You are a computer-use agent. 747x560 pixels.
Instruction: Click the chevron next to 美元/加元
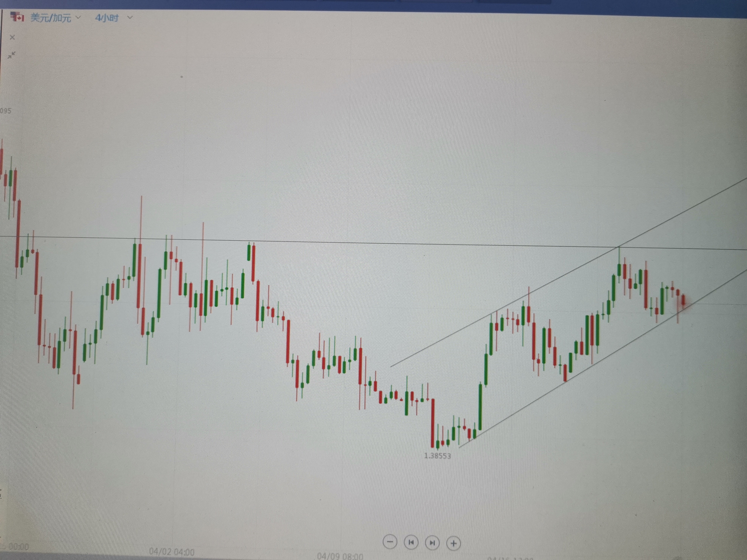pos(78,17)
